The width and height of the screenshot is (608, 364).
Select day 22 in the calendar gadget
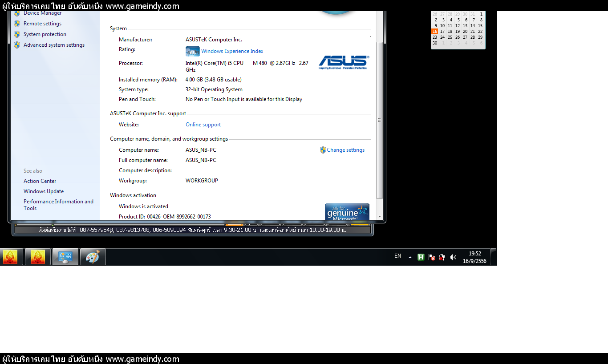pos(480,32)
